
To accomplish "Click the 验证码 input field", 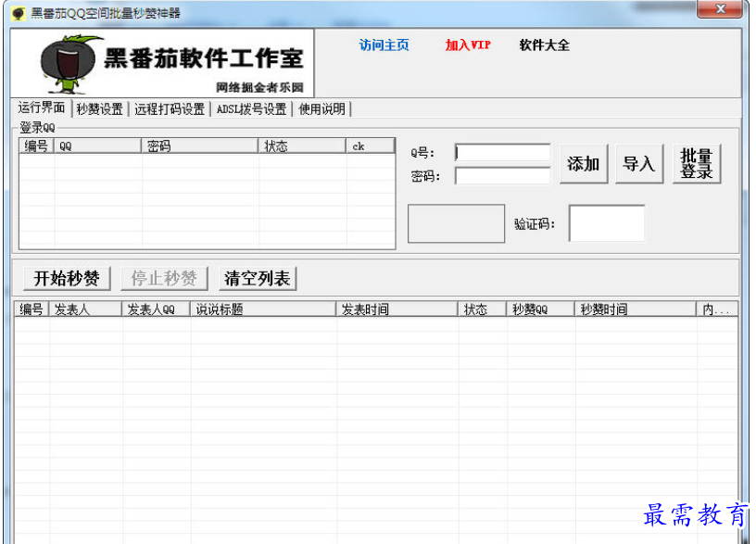I will pos(607,223).
